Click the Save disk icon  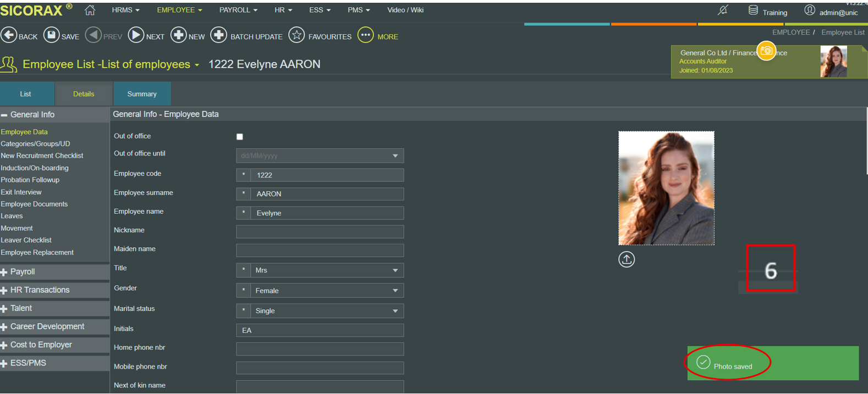point(51,36)
